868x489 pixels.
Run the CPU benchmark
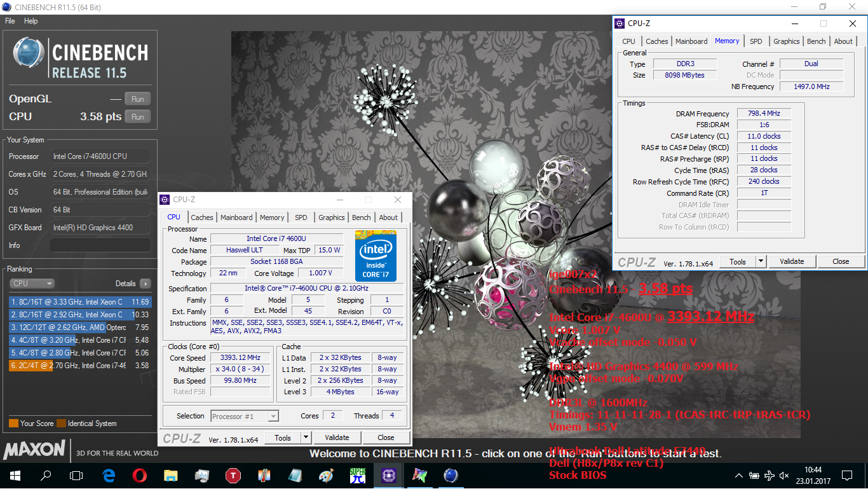click(x=138, y=116)
